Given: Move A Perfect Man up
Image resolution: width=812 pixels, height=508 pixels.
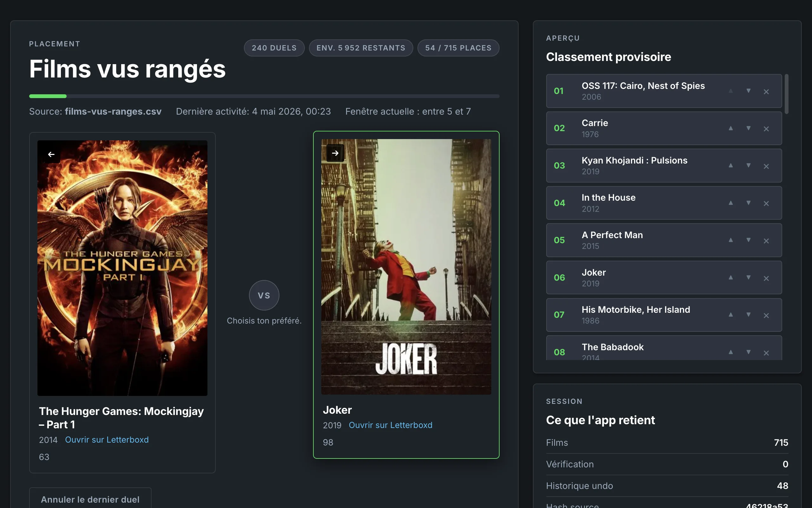Looking at the screenshot, I should [730, 240].
